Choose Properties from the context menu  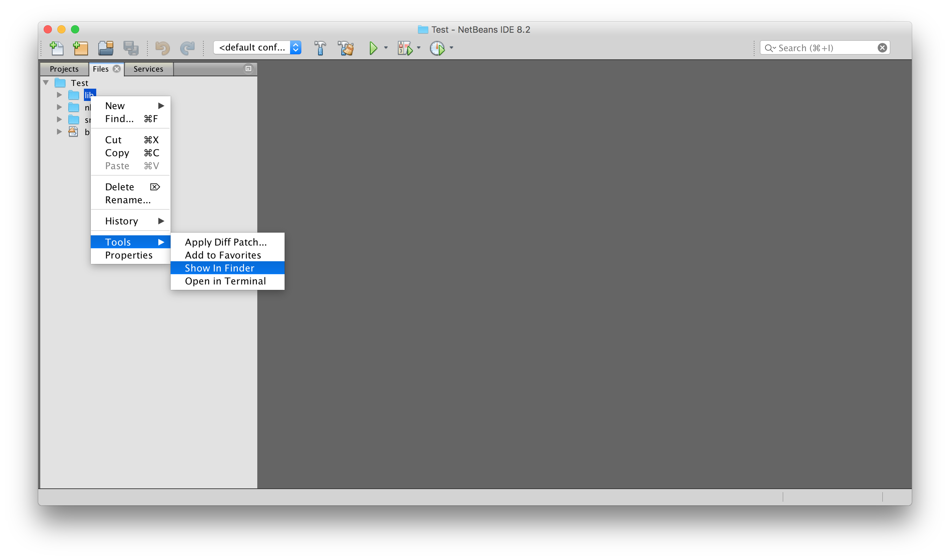click(131, 255)
